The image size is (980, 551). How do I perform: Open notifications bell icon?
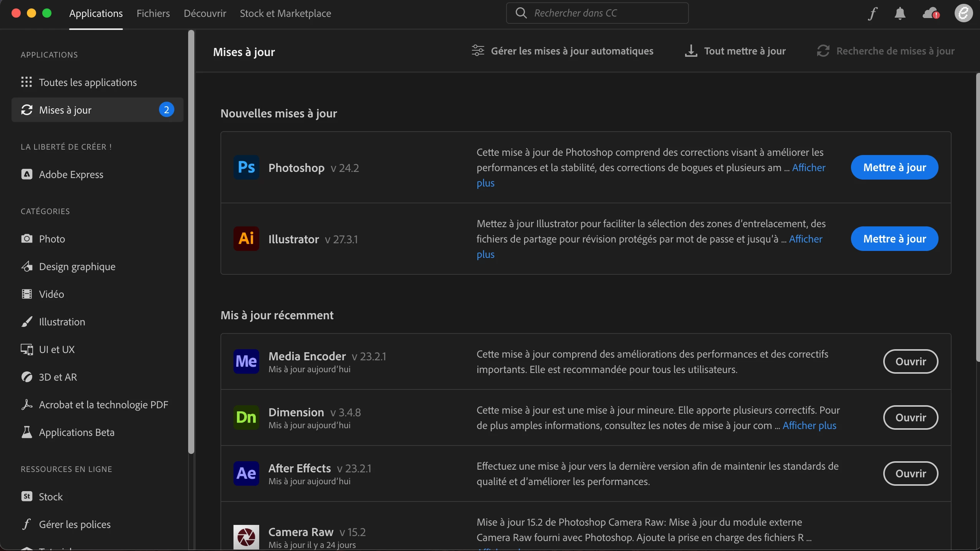[900, 13]
